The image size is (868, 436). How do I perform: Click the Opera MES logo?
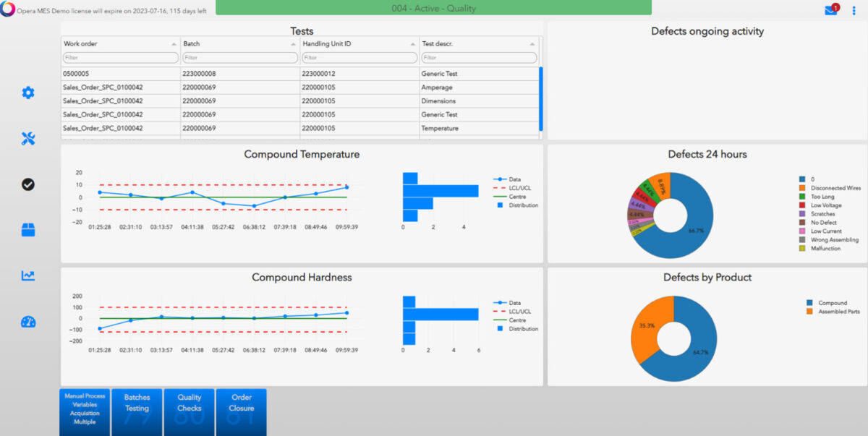coord(7,10)
